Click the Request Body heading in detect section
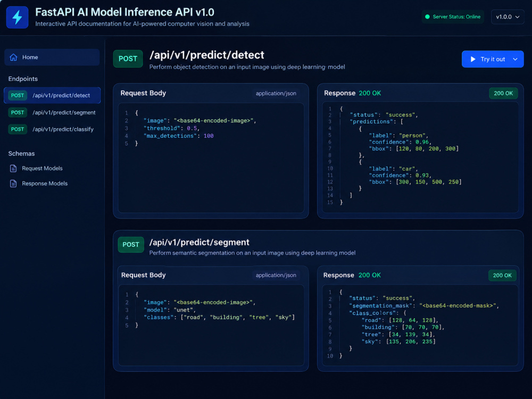Viewport: 532px width, 399px height. pyautogui.click(x=143, y=93)
